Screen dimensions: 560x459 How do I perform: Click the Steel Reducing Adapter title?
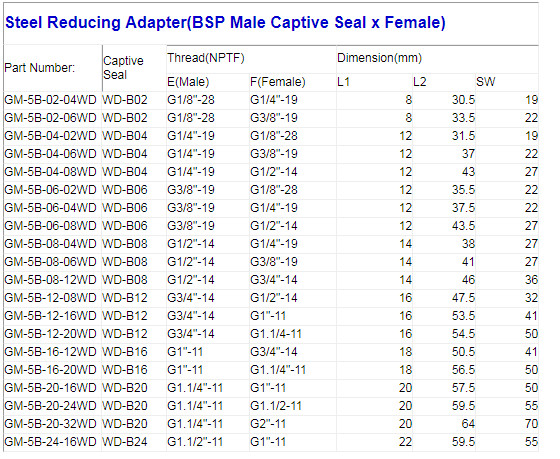pyautogui.click(x=225, y=23)
